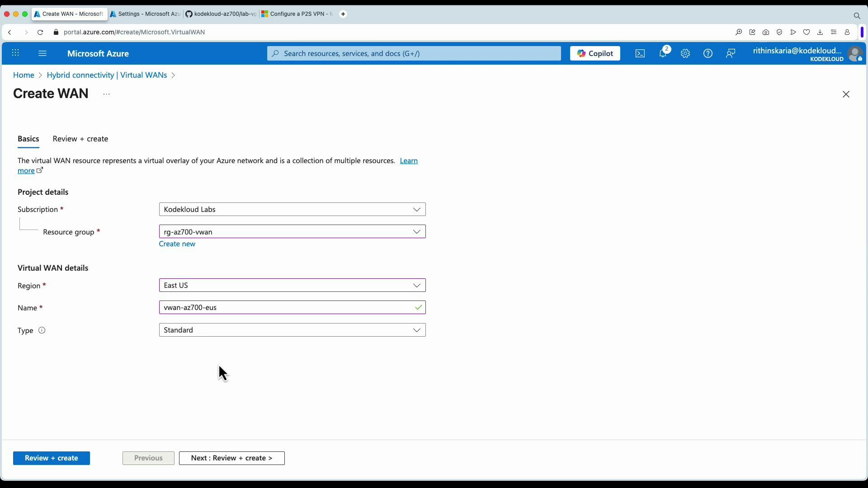Switch to the Review + create tab
The height and width of the screenshot is (488, 868).
[80, 139]
